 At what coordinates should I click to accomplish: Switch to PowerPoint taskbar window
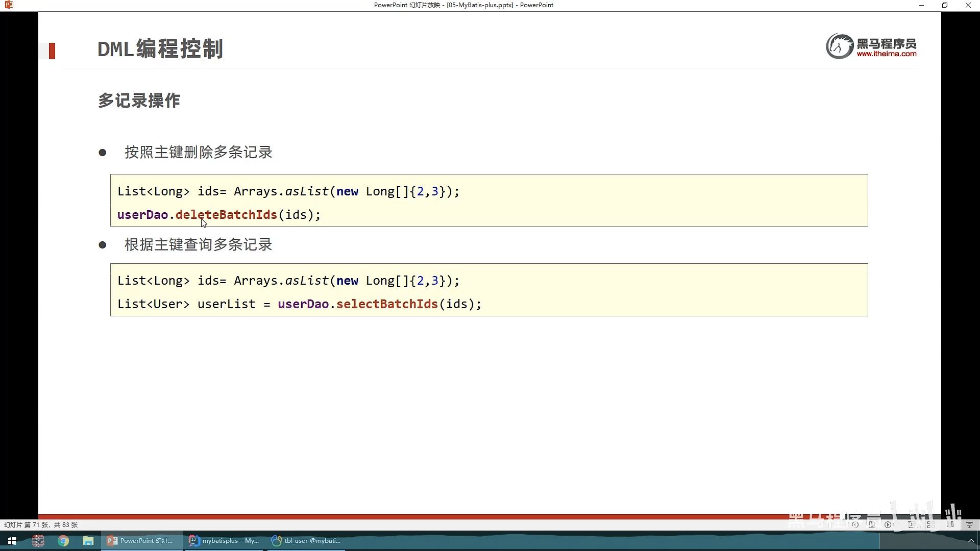pyautogui.click(x=141, y=541)
